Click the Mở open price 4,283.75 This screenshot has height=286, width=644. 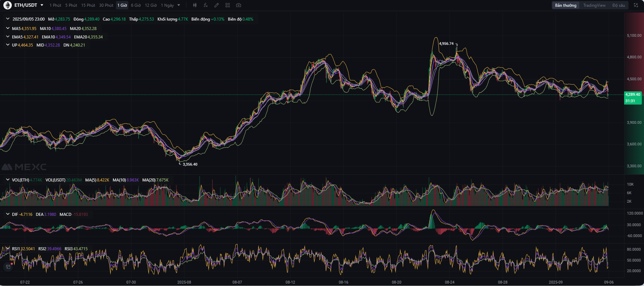click(x=62, y=19)
